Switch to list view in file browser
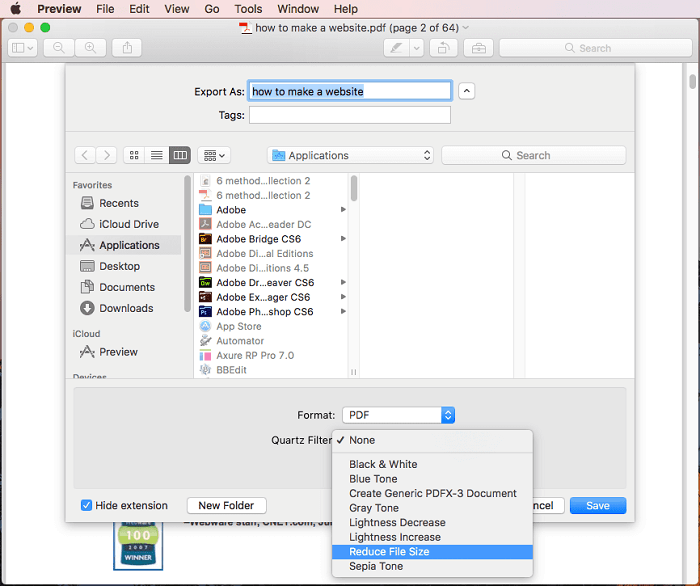 (x=157, y=155)
